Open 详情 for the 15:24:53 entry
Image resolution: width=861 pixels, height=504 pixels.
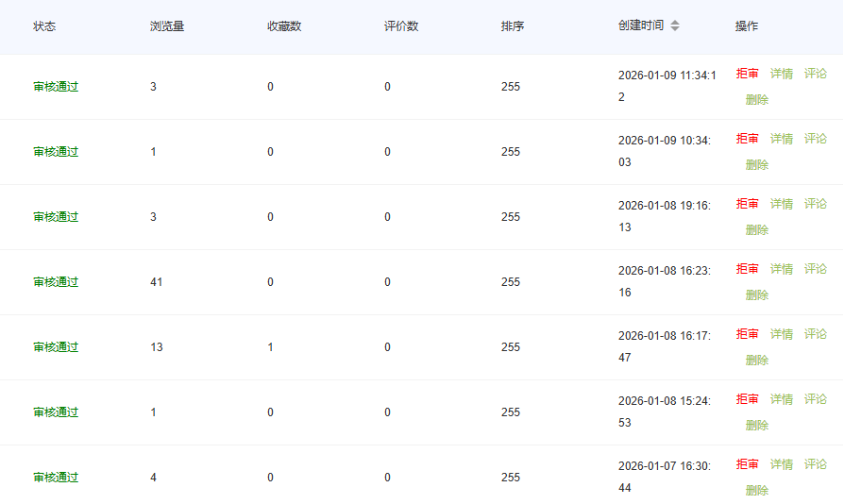[781, 399]
